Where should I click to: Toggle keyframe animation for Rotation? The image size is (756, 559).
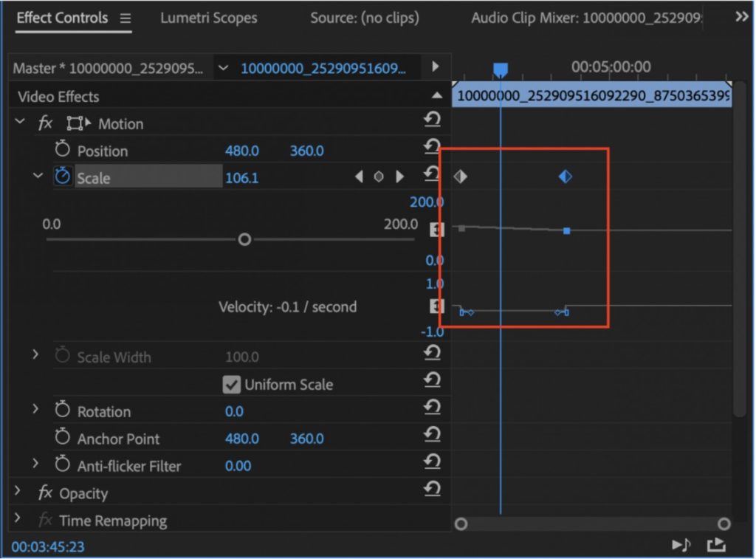pyautogui.click(x=63, y=411)
